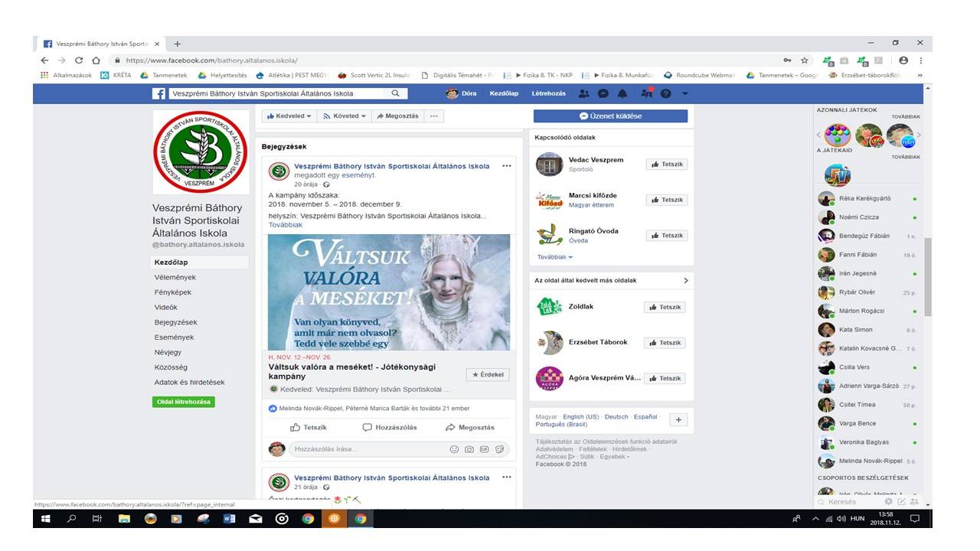Select Fényképek in left menu

point(172,292)
